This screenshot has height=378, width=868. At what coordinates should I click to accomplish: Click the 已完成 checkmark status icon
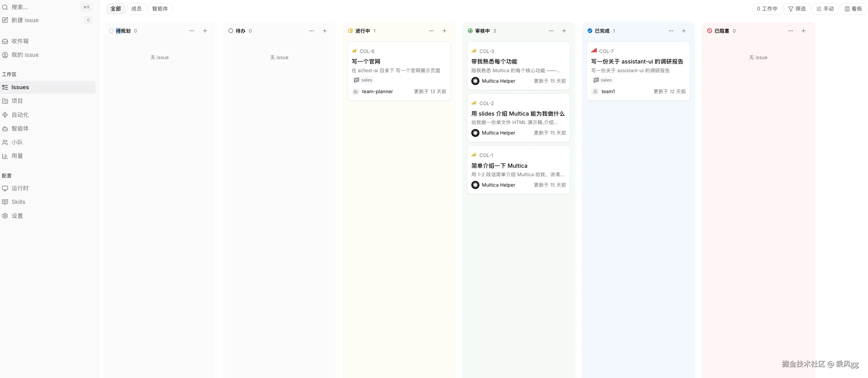point(590,31)
